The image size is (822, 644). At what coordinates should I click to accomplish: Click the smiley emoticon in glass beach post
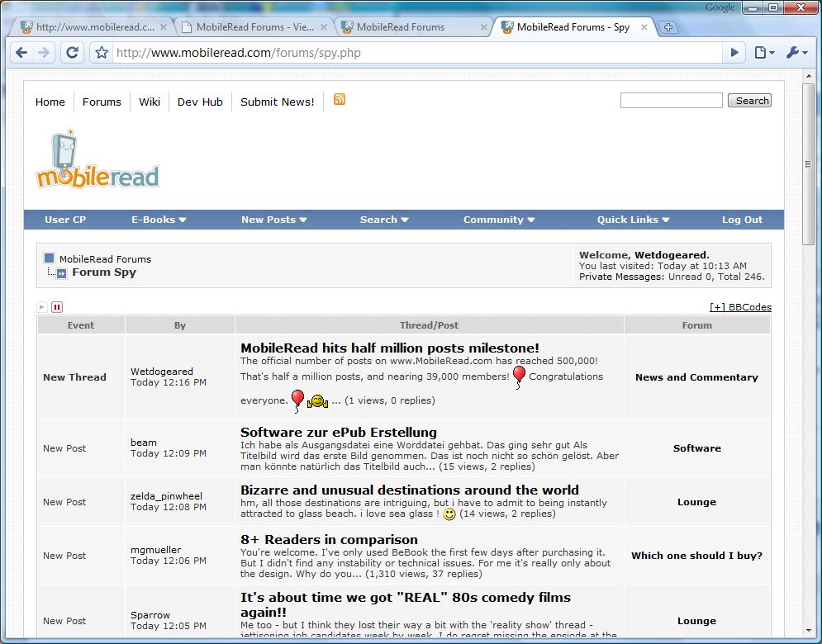(449, 514)
